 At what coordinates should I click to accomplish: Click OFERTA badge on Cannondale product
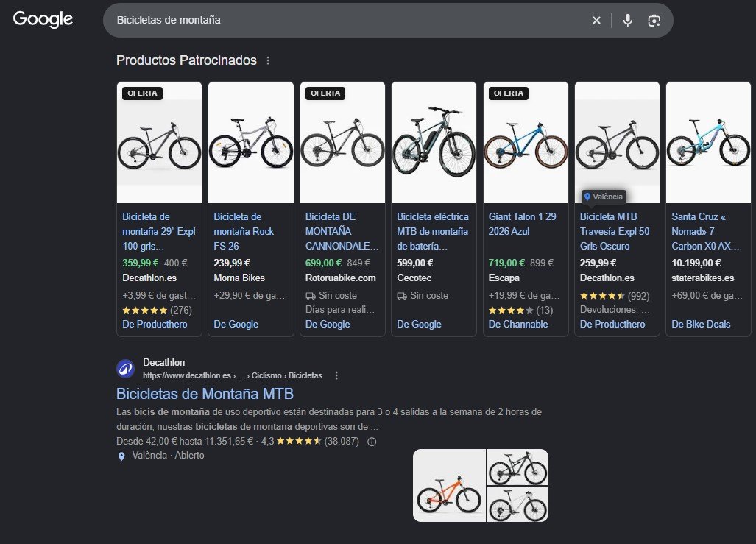(325, 93)
